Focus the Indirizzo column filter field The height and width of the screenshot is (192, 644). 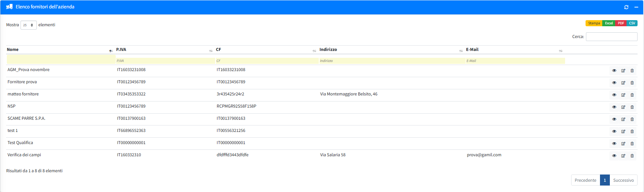coord(391,61)
